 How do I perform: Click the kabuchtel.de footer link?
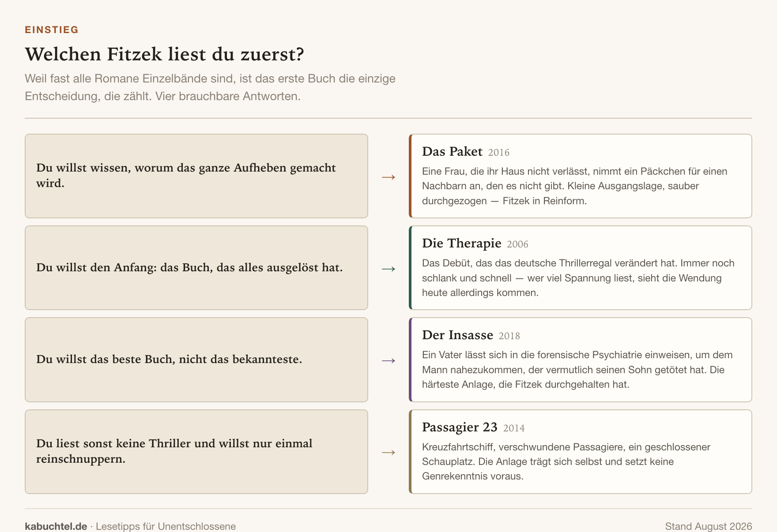tap(56, 526)
